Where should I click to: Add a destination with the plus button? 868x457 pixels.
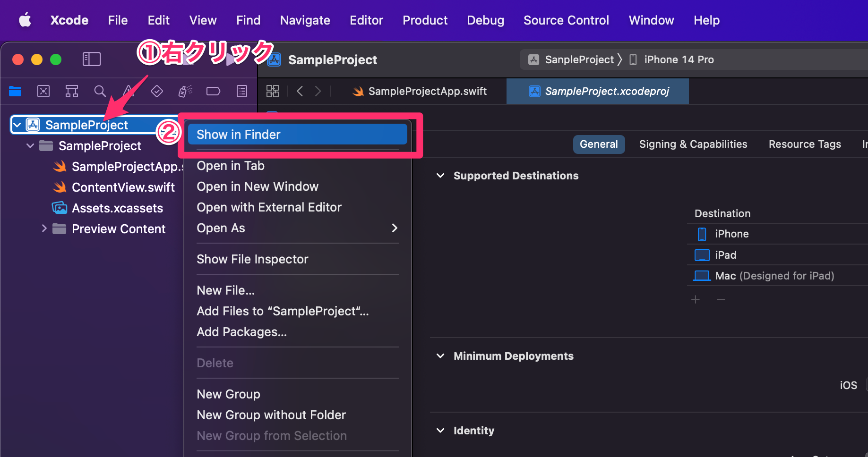click(x=695, y=299)
